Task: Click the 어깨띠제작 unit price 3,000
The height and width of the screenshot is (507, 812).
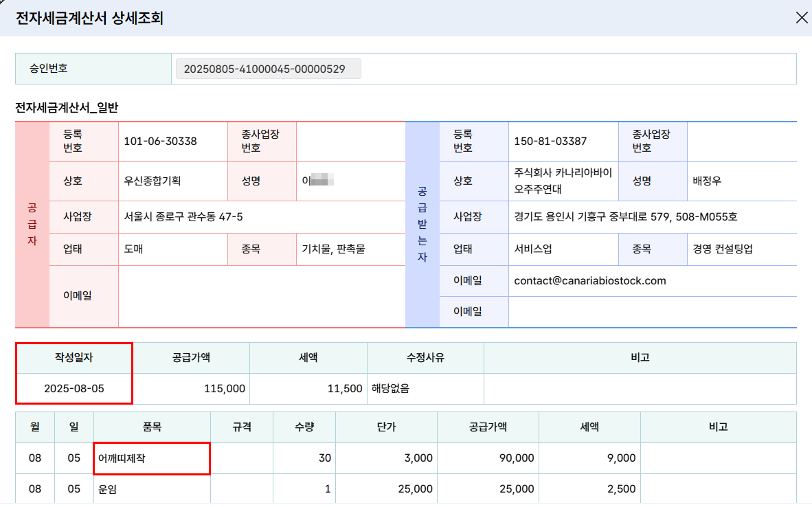Action: point(386,458)
